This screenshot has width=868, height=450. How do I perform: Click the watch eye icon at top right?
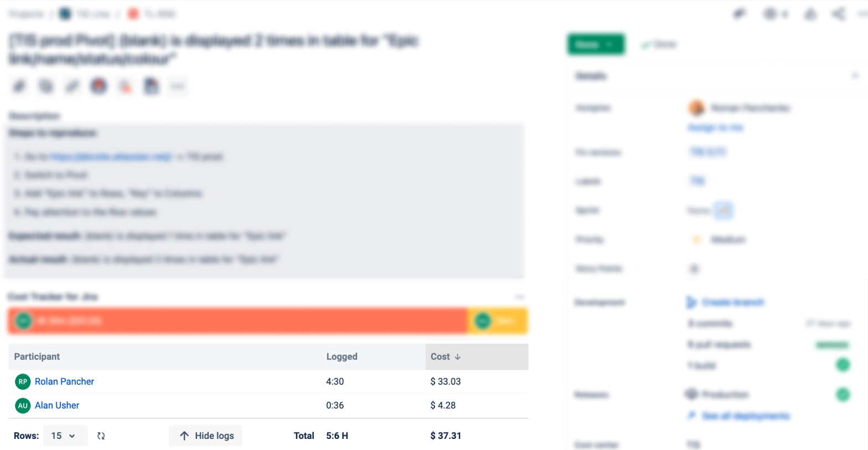point(771,14)
